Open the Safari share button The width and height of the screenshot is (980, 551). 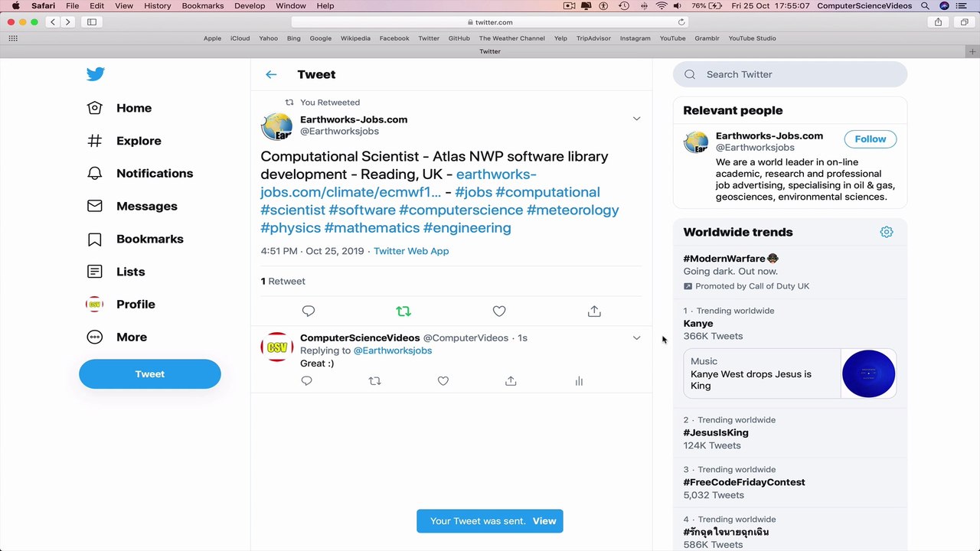pyautogui.click(x=938, y=22)
